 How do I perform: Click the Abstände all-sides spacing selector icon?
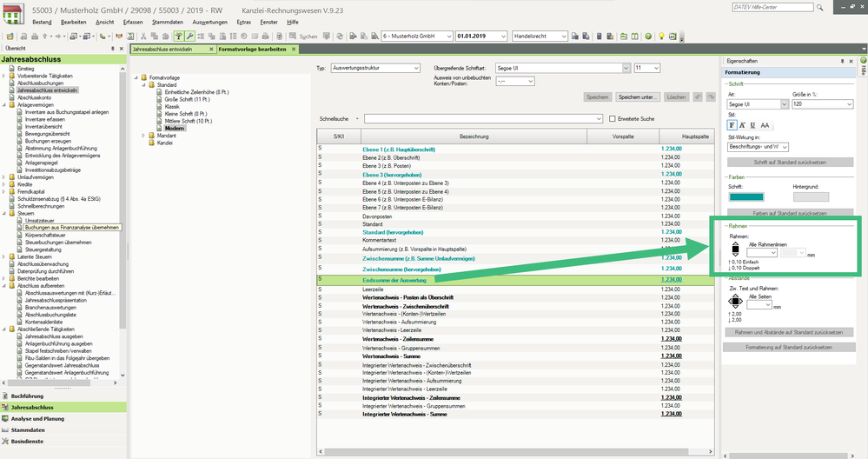(735, 302)
